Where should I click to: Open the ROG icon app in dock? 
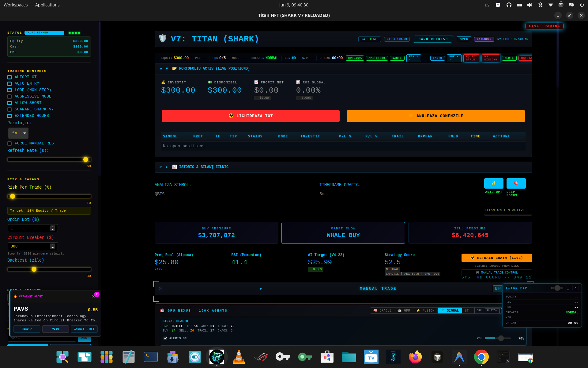tap(261, 357)
